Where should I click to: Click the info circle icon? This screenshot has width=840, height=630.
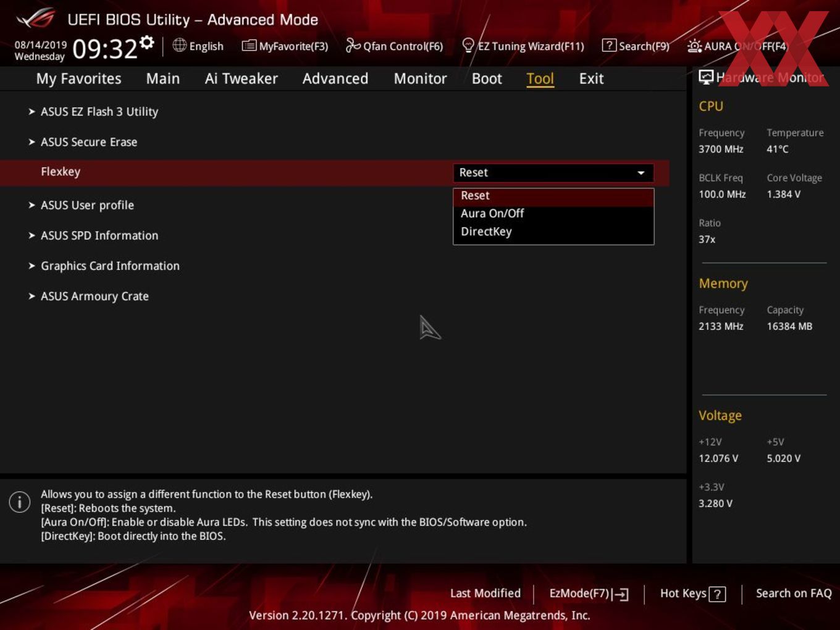tap(20, 502)
